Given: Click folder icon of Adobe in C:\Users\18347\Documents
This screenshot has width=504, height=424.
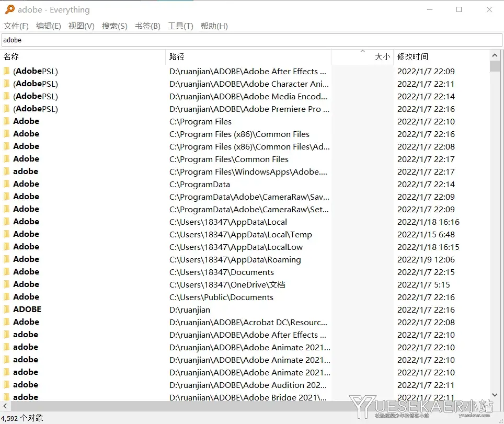Looking at the screenshot, I should tap(6, 272).
